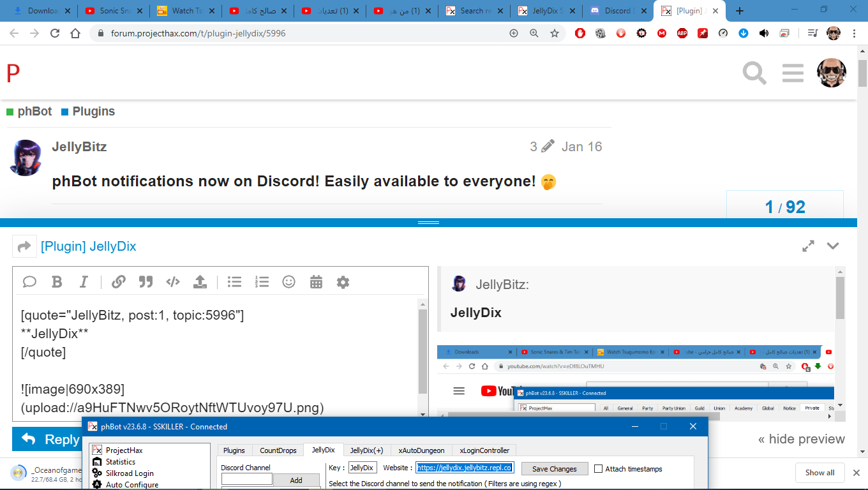Viewport: 868px width, 490px height.
Task: Click the preformatted text code icon
Action: coord(172,282)
